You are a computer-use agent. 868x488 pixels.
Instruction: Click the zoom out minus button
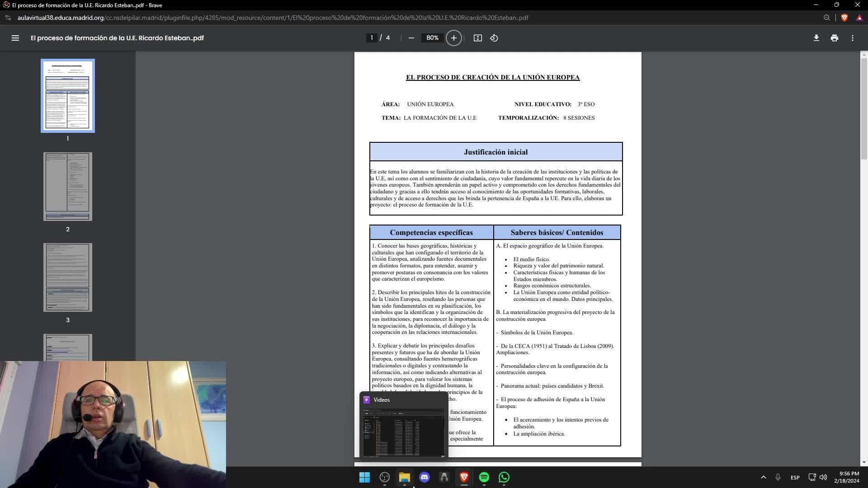[x=411, y=38]
